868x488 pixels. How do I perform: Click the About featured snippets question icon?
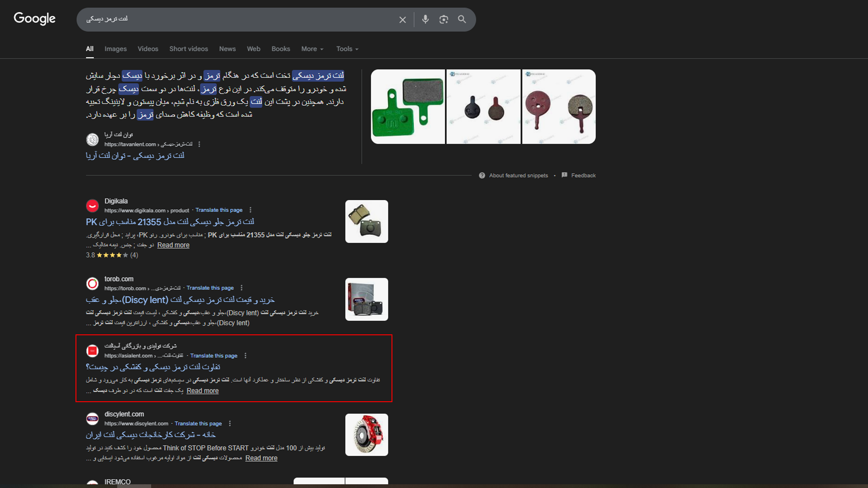(x=482, y=175)
